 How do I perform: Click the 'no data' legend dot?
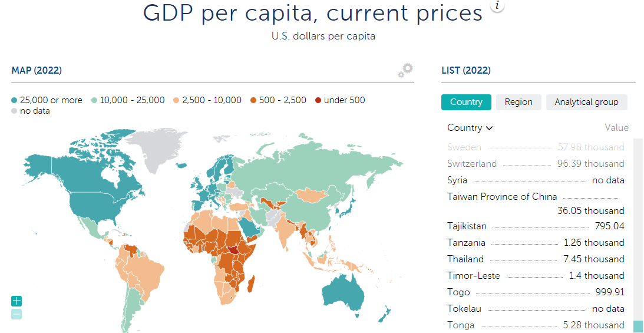[15, 111]
